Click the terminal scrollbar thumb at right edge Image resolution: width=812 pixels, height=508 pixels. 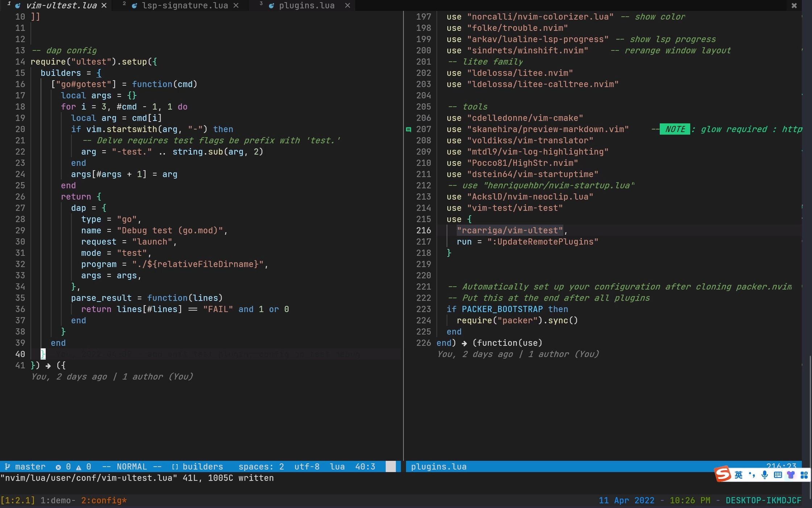pyautogui.click(x=810, y=428)
